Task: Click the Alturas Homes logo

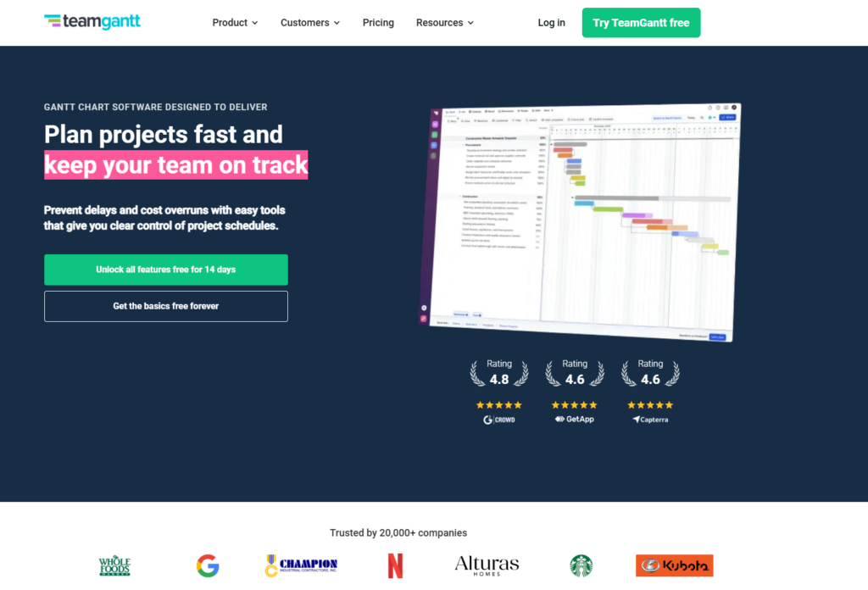Action: click(x=487, y=565)
